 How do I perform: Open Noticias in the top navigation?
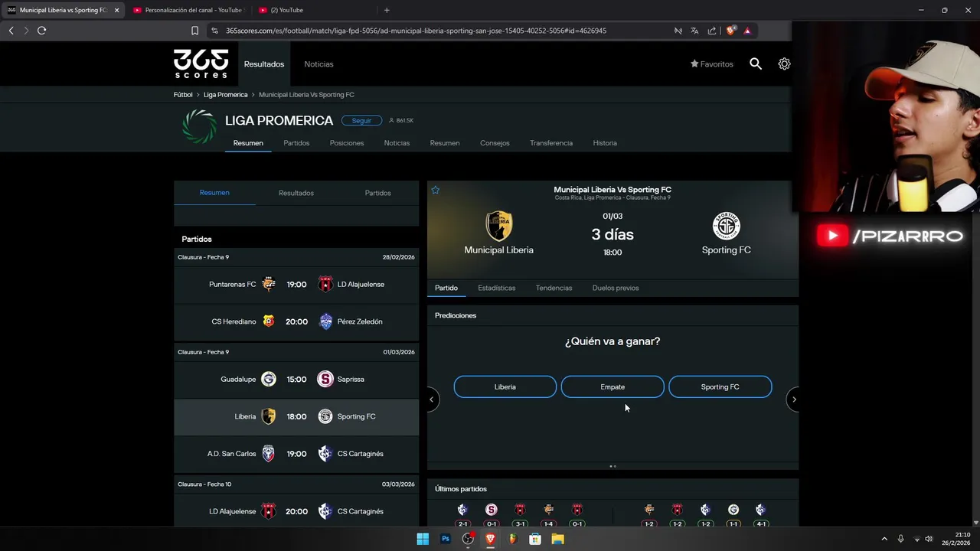[318, 64]
